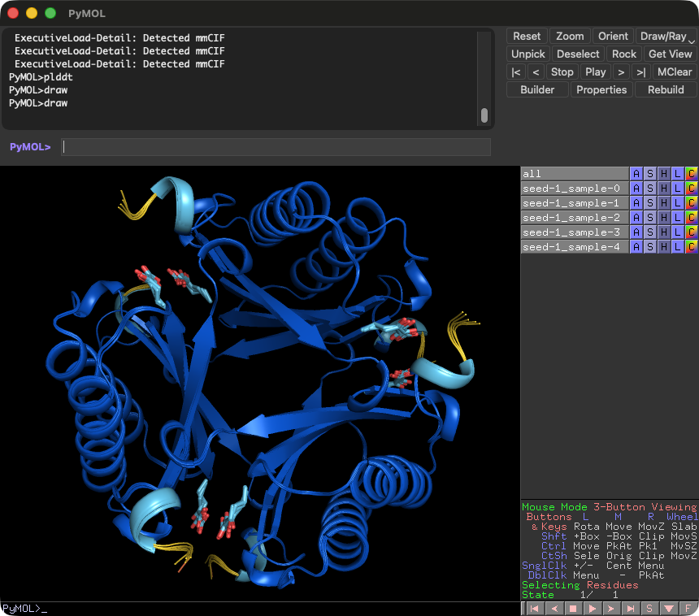Click the stop square in bottom playback bar

pos(573,609)
